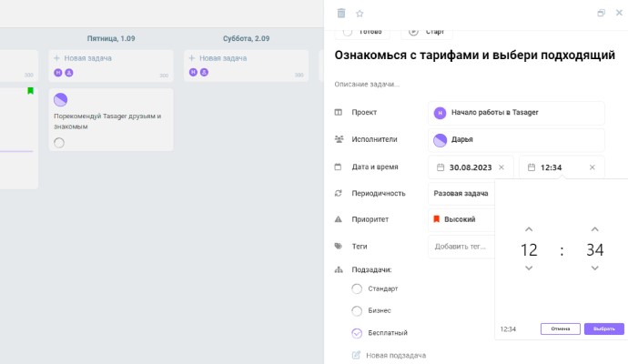Click the new subtask edit icon

coord(357,355)
